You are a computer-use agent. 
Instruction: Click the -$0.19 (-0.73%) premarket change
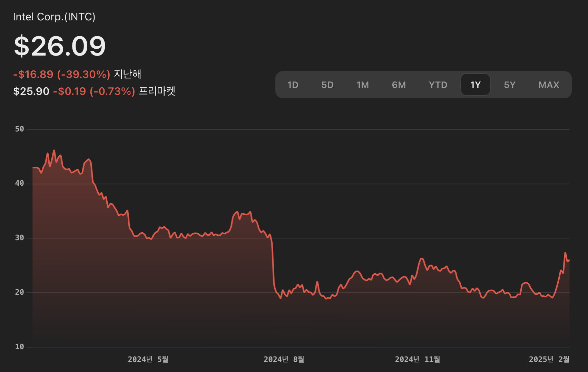[x=94, y=91]
